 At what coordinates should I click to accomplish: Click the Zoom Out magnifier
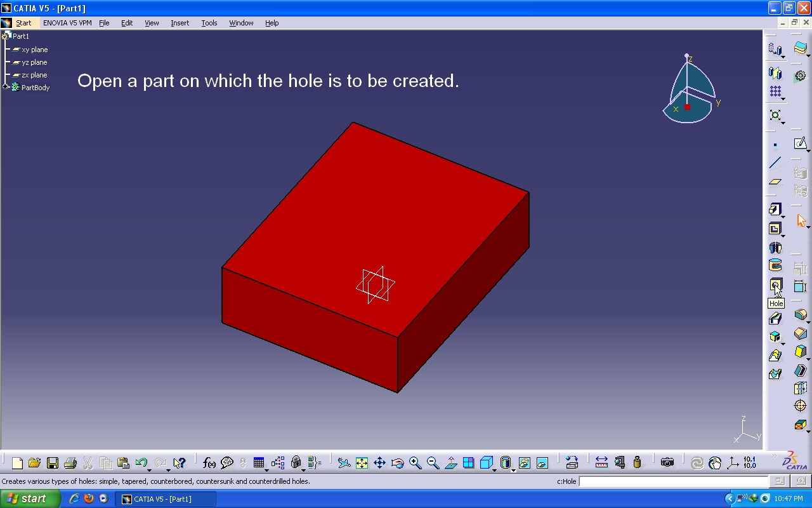pyautogui.click(x=433, y=463)
